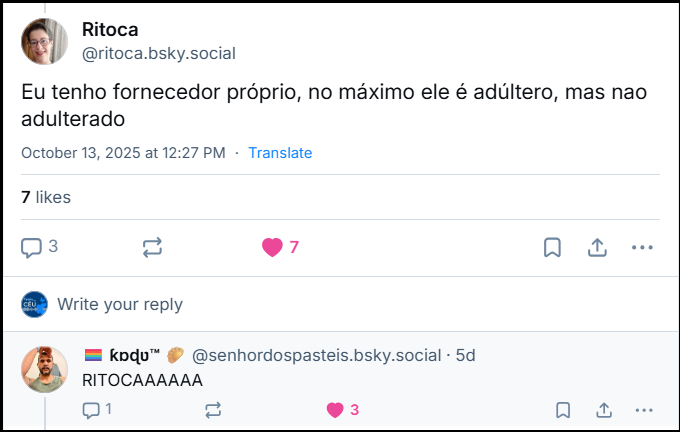Screen dimensions: 680x432
Task: Reply to Ritoca's post via comment icon
Action: (x=32, y=247)
